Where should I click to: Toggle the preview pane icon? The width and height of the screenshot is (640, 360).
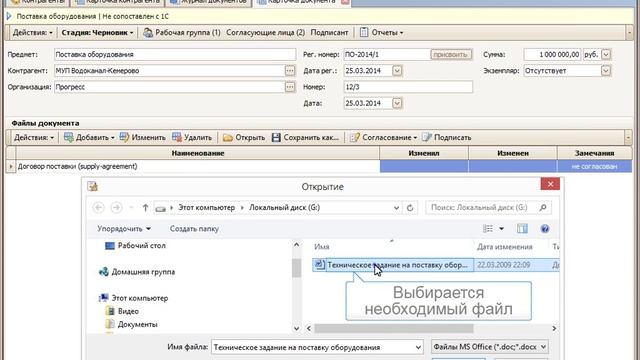(x=522, y=229)
